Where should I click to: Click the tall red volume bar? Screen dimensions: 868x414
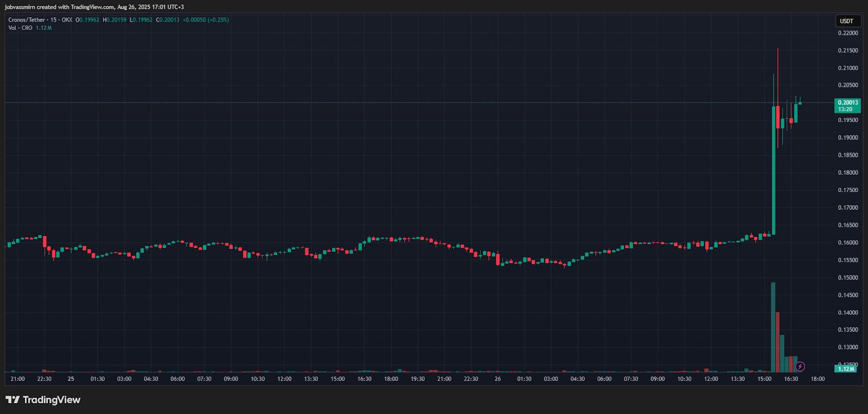[777, 342]
